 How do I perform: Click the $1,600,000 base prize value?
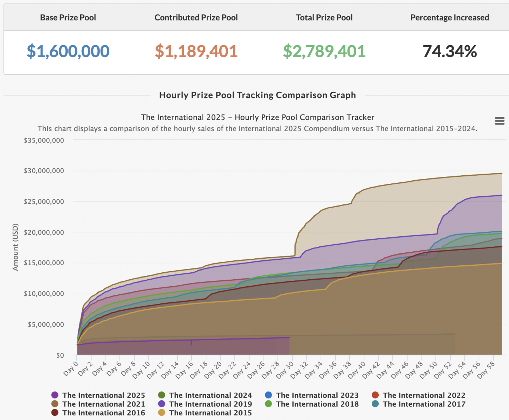click(x=68, y=51)
